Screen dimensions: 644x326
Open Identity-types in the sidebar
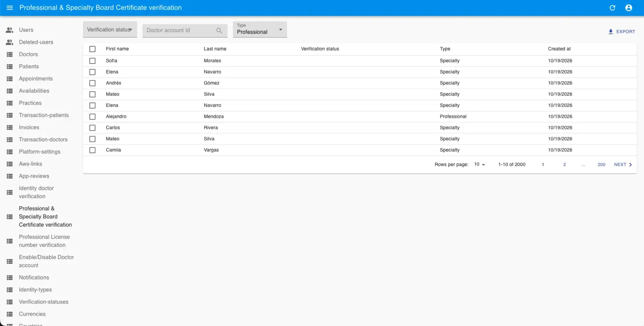click(x=35, y=290)
